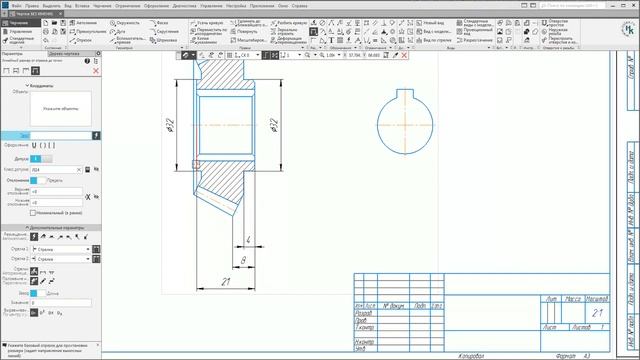Click the Отверстие простое tool
640x360 pixels.
click(555, 23)
